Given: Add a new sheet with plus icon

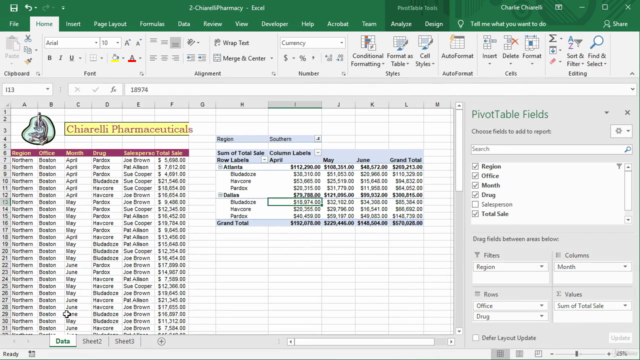Looking at the screenshot, I should coord(161,341).
